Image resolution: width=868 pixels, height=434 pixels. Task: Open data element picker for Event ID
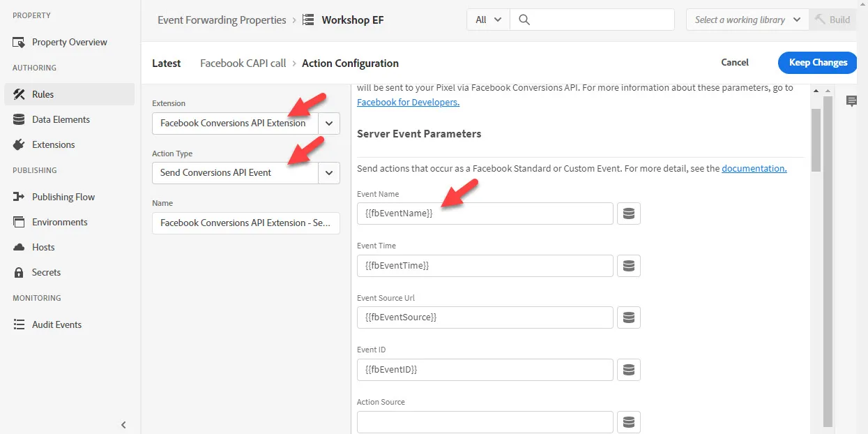[x=628, y=370]
